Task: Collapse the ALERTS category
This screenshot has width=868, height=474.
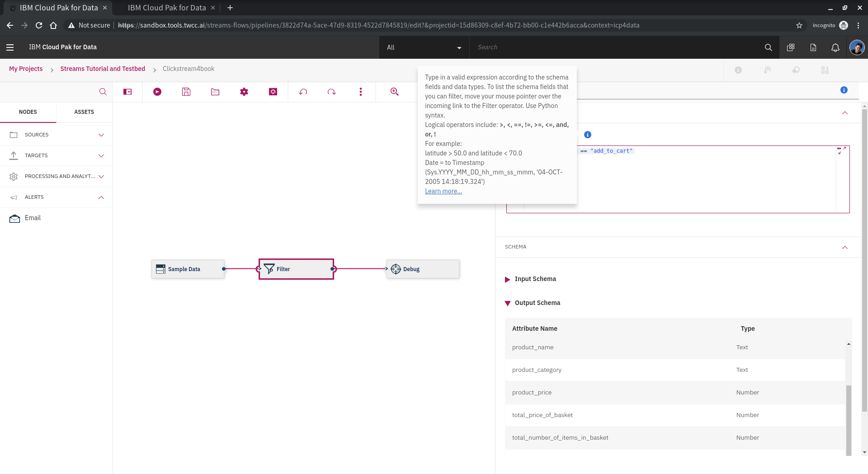Action: click(x=101, y=197)
